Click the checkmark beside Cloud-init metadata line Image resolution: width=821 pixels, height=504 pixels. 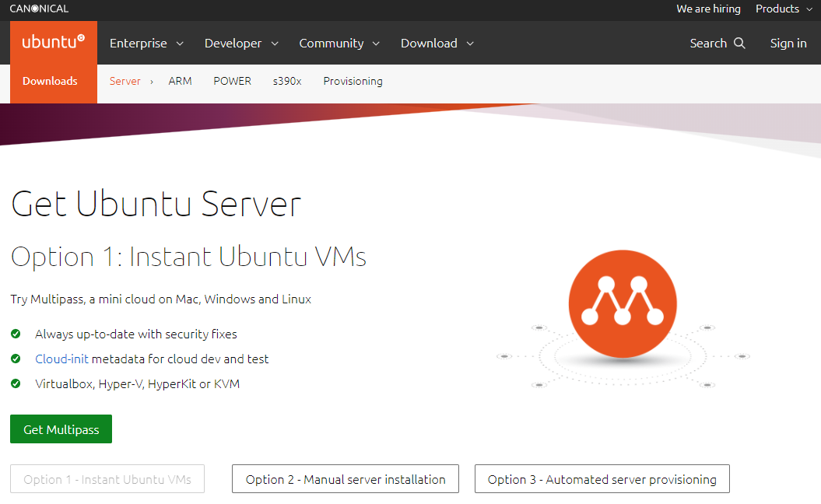click(16, 359)
